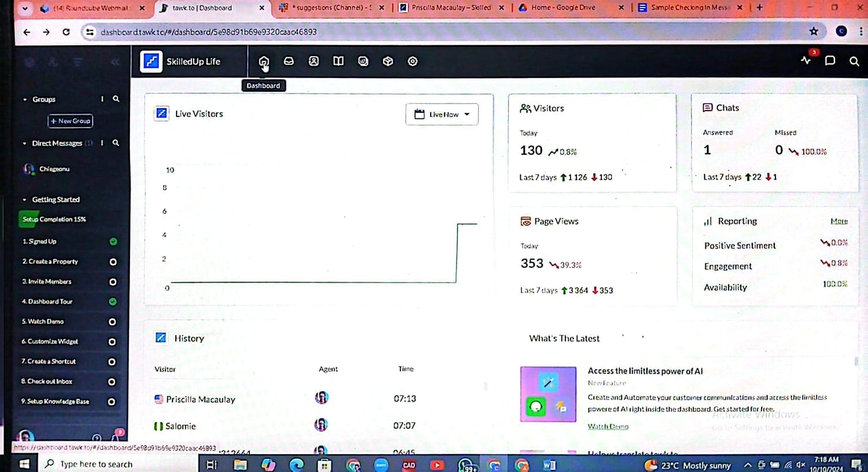Open the browser profile avatar
Viewport: 868px width, 472px height.
tap(841, 31)
